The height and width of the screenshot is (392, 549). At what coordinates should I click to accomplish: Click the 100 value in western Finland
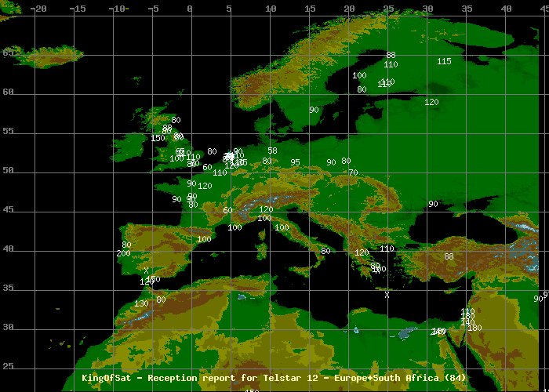pyautogui.click(x=359, y=75)
